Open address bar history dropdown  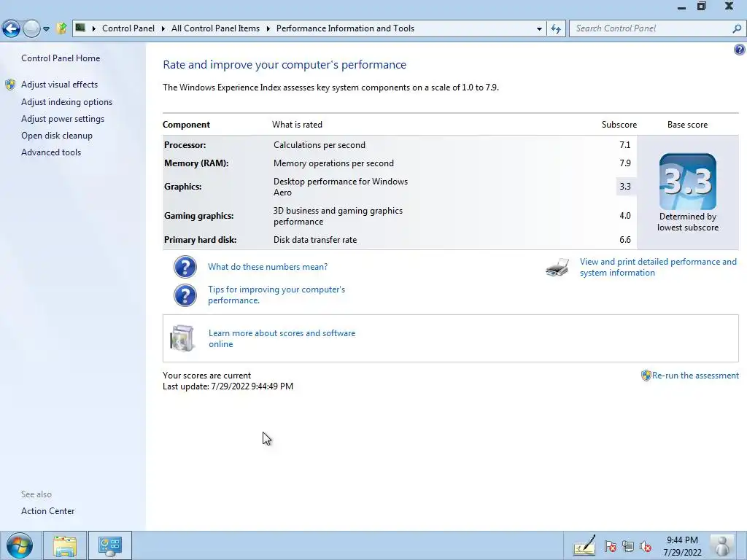coord(539,28)
